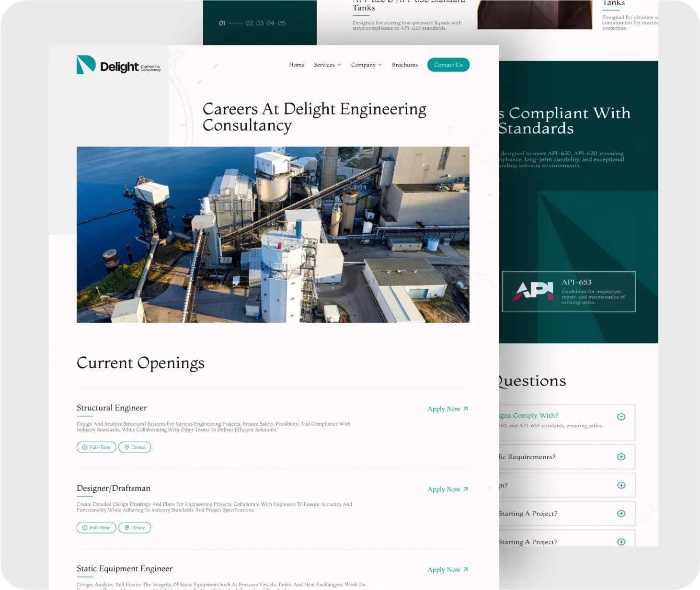
Task: Expand the FAQ item ending in 'n?'
Action: pyautogui.click(x=621, y=485)
